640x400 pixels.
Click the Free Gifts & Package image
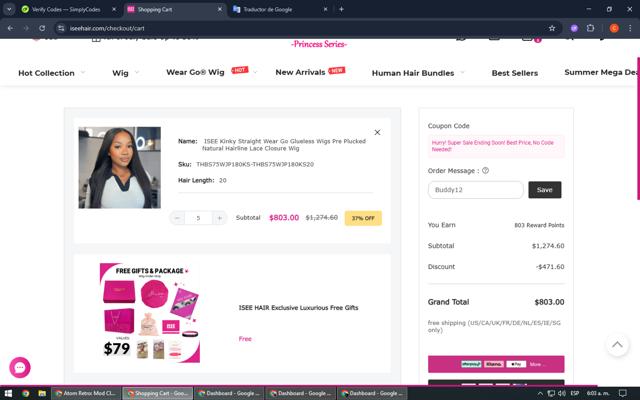(150, 313)
